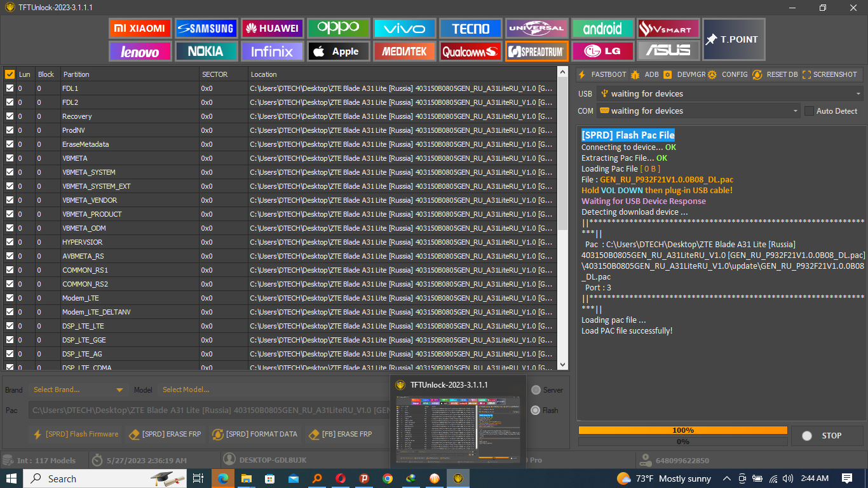Click the SECTOR column header
This screenshot has height=488, width=868.
tap(223, 74)
